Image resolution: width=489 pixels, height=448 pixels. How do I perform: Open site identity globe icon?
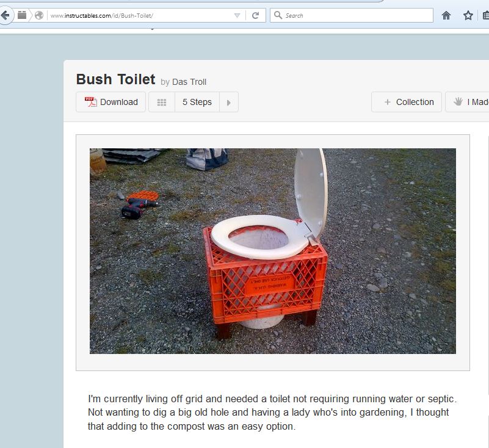[x=39, y=15]
